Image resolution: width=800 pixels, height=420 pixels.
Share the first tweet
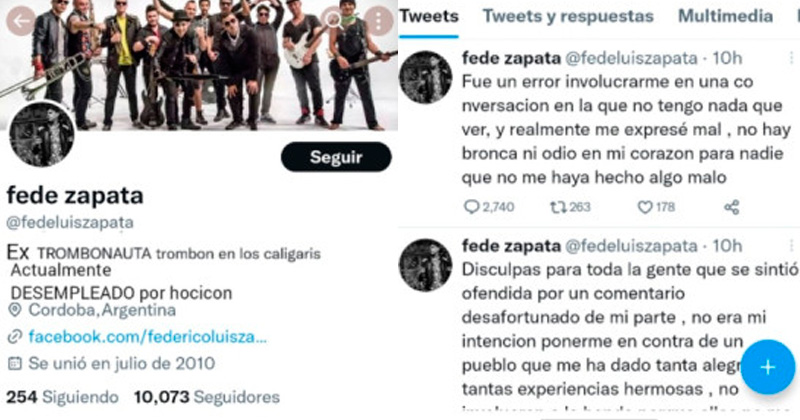click(732, 207)
